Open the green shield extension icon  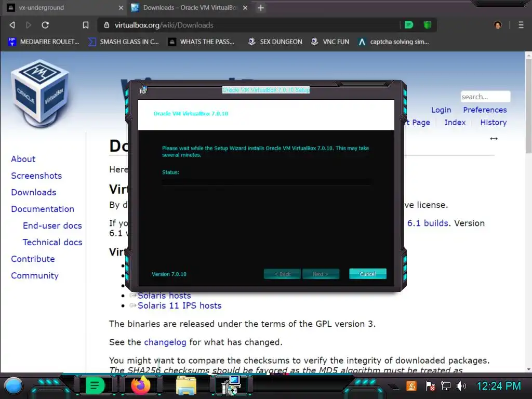pyautogui.click(x=428, y=25)
